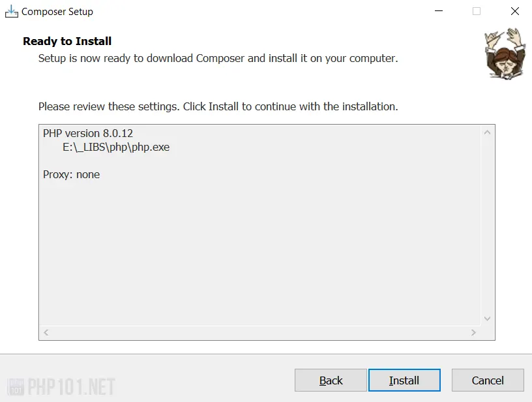
Task: Click the horizontal scrollbar track
Action: pyautogui.click(x=261, y=332)
